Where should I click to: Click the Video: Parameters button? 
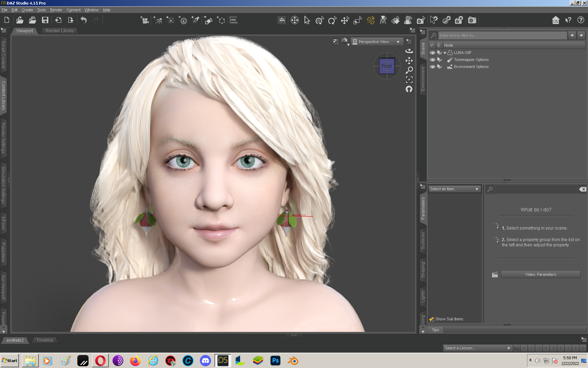tap(540, 274)
